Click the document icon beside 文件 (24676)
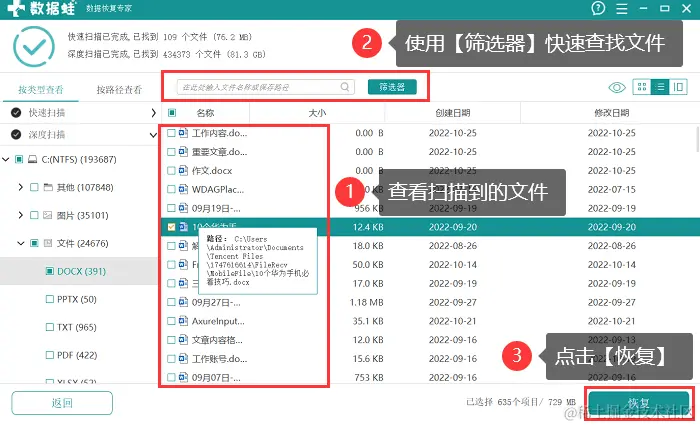700x426 pixels. tap(48, 243)
